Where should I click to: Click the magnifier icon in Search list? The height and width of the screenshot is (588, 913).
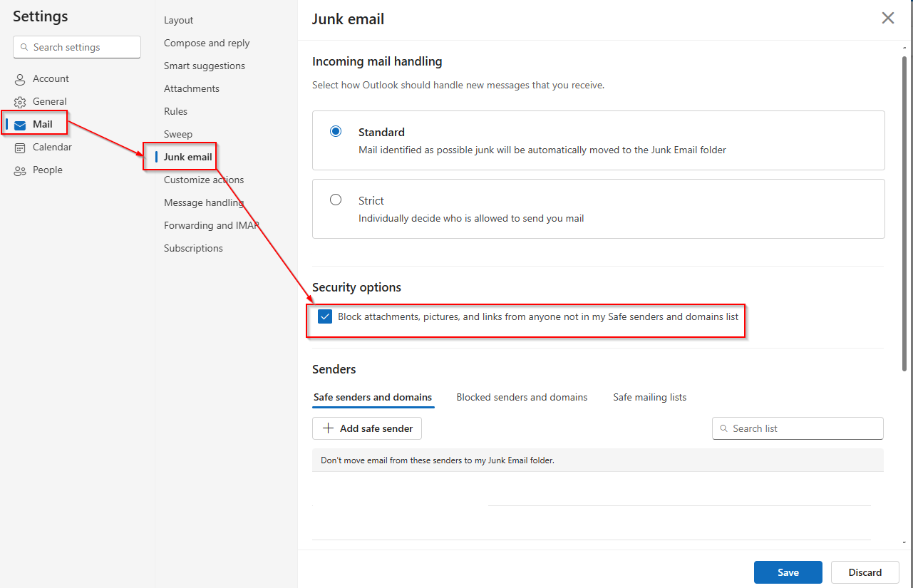[x=724, y=428]
